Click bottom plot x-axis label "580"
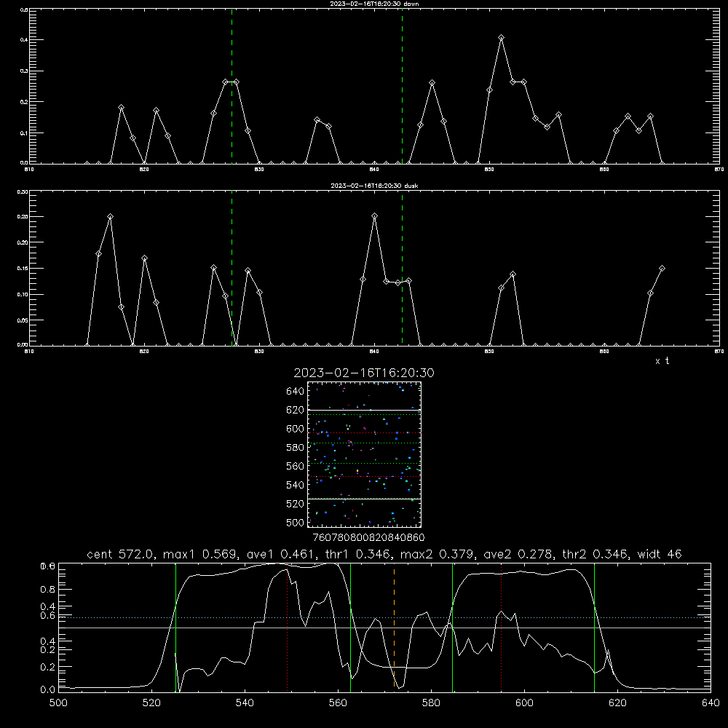 (431, 703)
